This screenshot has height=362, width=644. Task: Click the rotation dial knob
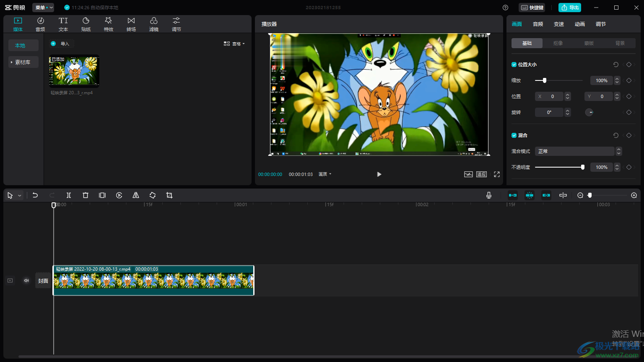pos(589,112)
